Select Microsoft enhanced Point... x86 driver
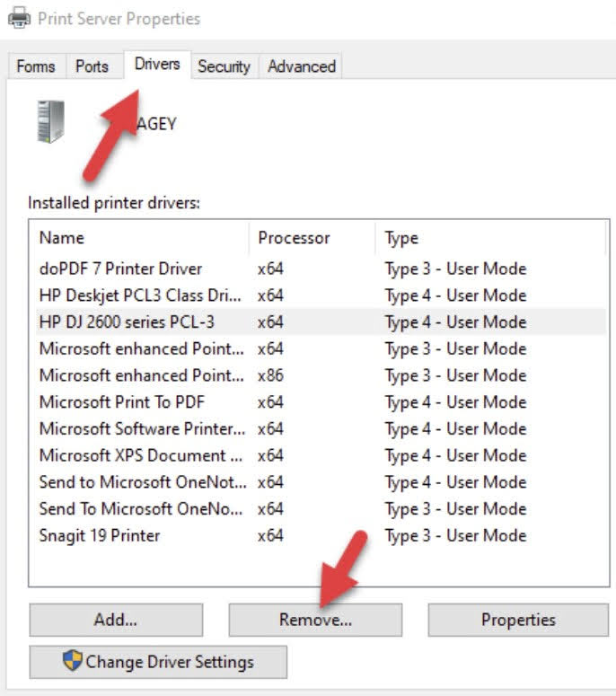 click(x=321, y=375)
